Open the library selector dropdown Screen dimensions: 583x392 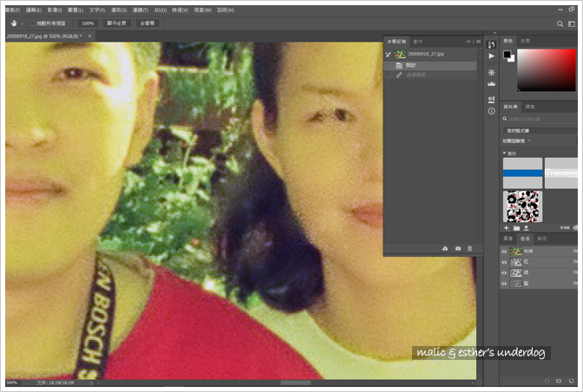(x=541, y=130)
